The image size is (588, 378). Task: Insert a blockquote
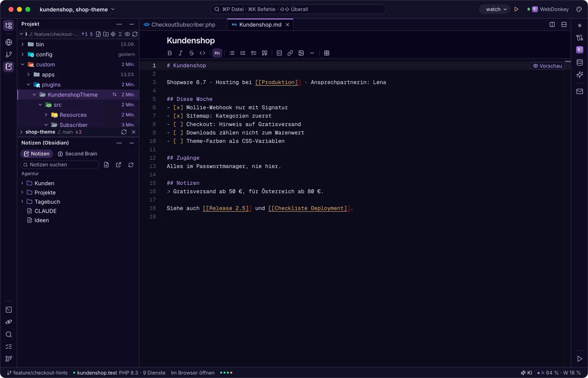point(265,53)
